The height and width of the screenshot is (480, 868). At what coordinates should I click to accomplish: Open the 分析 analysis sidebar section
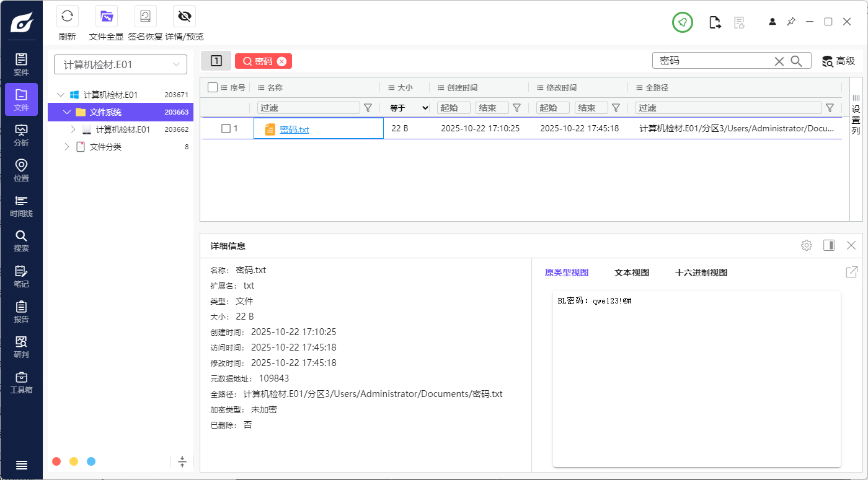pos(21,135)
